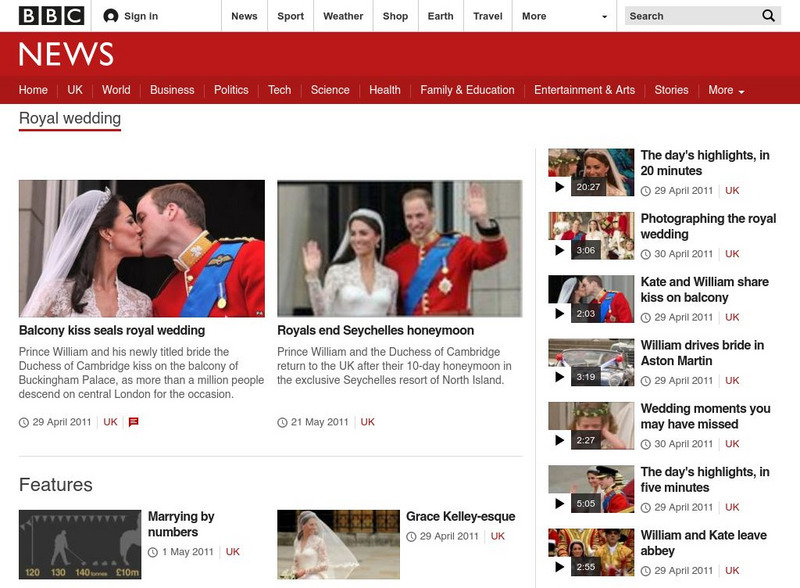Click comments icon under Balcony kiss story

pyautogui.click(x=133, y=422)
